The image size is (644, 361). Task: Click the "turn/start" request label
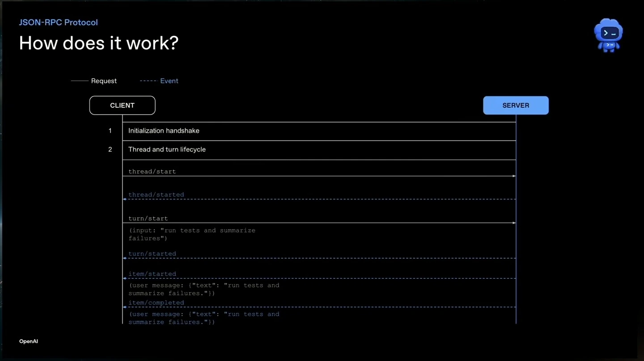[148, 218]
